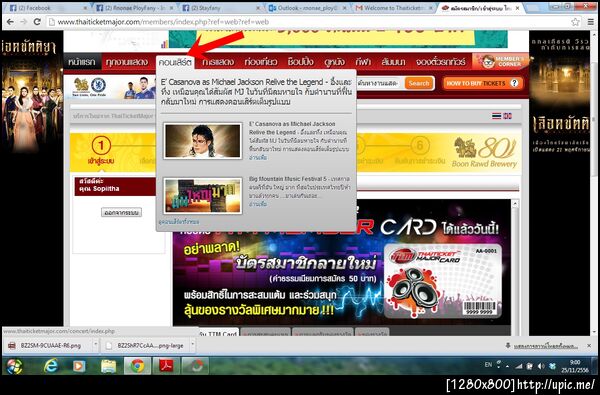This screenshot has height=395, width=600.
Task: Switch site language with the UK flag
Action: pos(507,116)
